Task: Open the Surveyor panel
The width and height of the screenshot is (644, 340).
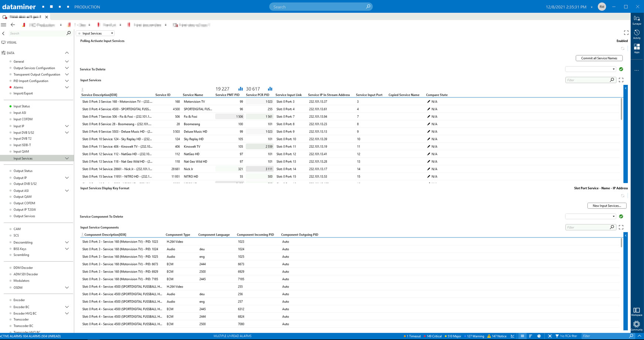Action: (x=637, y=20)
